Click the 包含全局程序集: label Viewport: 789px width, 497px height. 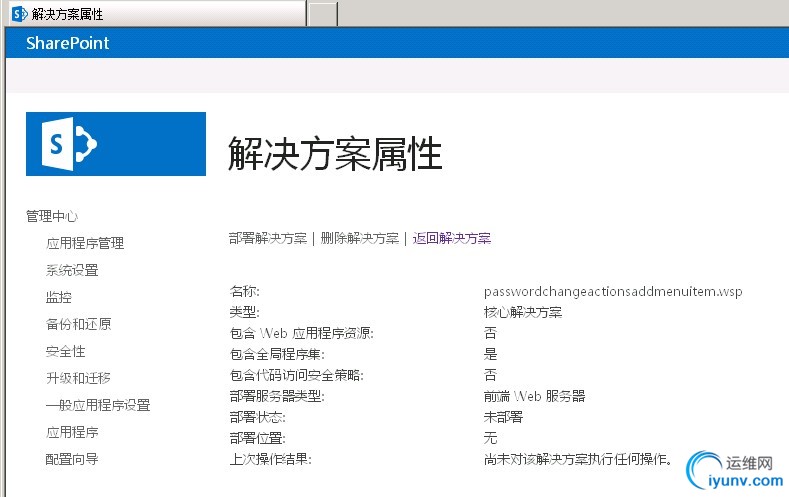(x=277, y=355)
